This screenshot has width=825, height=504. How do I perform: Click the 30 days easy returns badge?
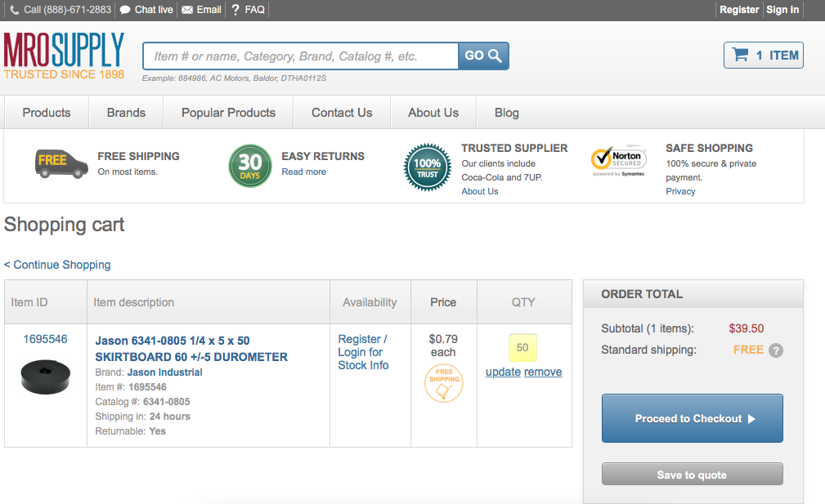click(x=249, y=165)
